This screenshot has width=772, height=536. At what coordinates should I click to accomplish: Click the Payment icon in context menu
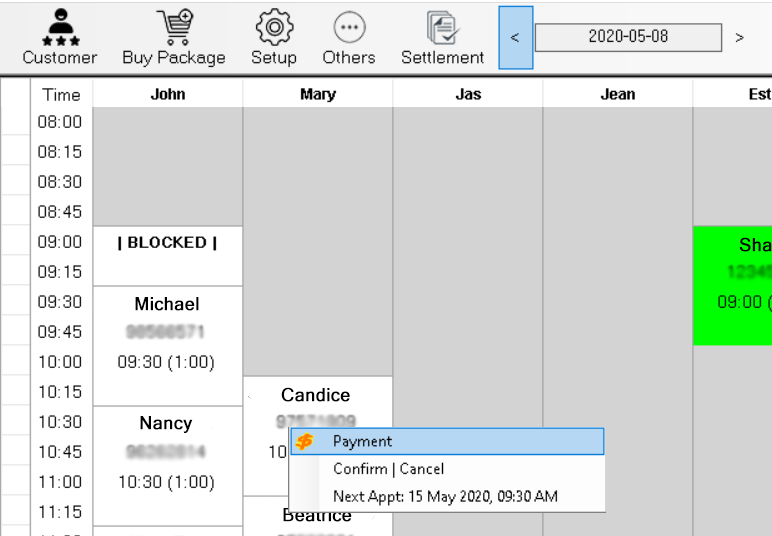[x=305, y=441]
